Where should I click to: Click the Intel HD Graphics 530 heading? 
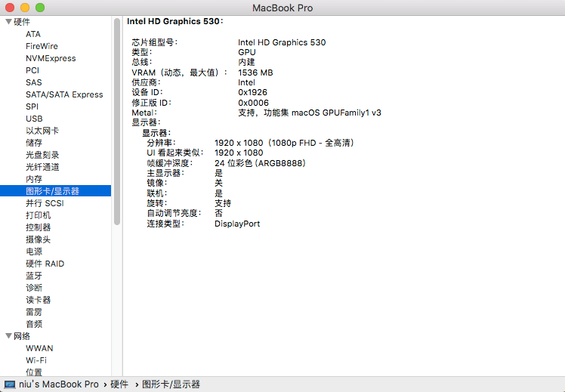[x=175, y=21]
